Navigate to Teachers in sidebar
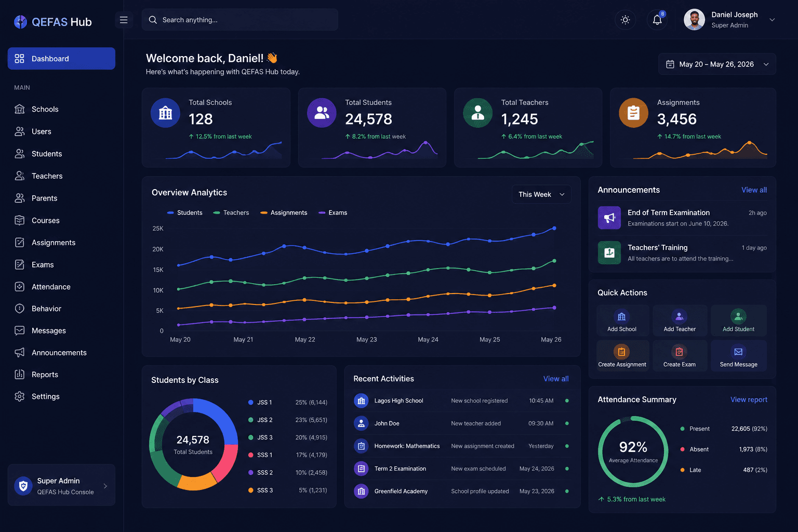The image size is (798, 532). tap(61, 176)
